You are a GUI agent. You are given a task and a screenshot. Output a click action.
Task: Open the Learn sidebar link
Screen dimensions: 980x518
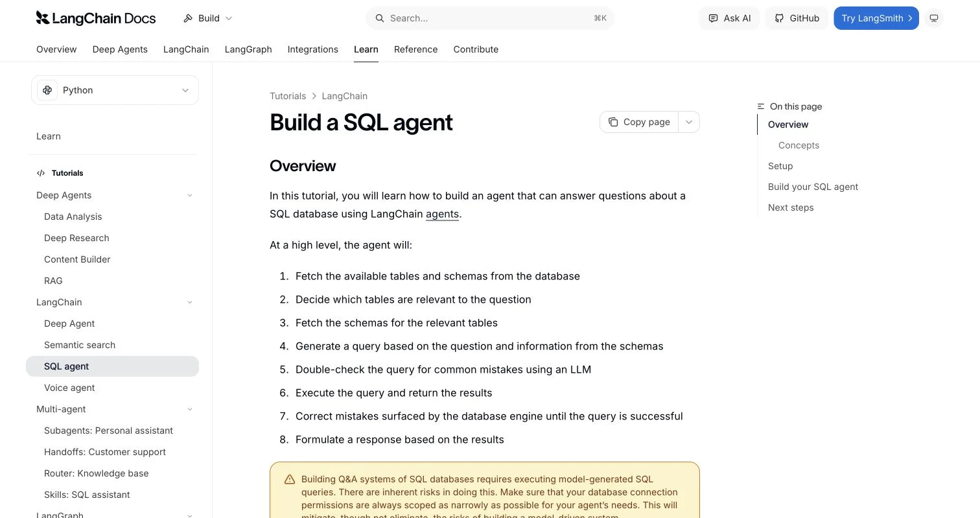pos(49,136)
